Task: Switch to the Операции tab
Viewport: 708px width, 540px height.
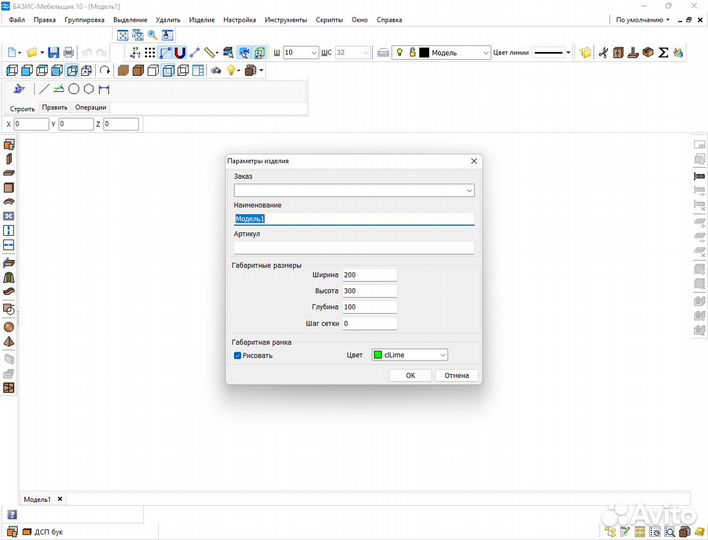Action: pos(90,107)
